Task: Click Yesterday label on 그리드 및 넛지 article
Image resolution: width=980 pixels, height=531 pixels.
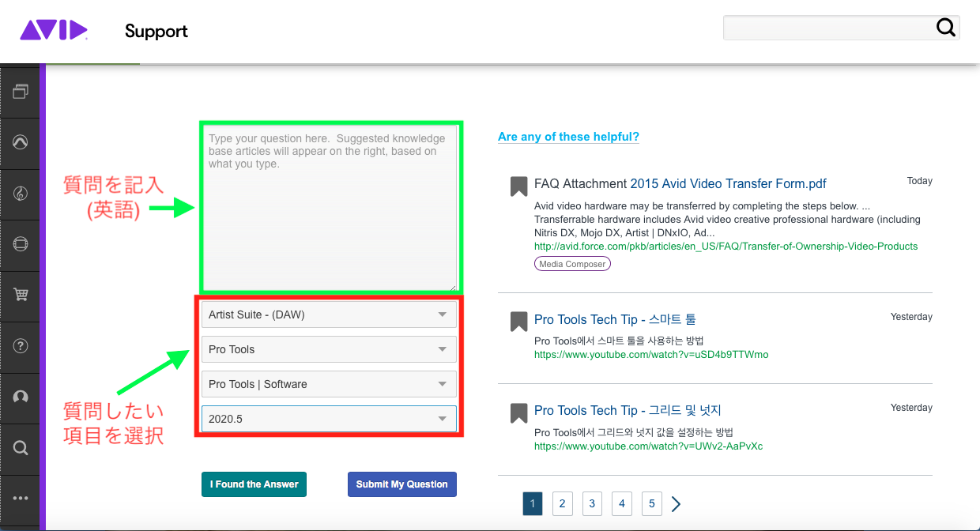Action: [911, 408]
